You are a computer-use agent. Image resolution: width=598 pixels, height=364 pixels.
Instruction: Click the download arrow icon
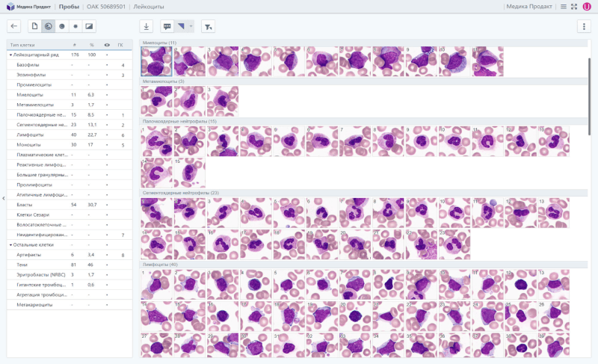(147, 26)
